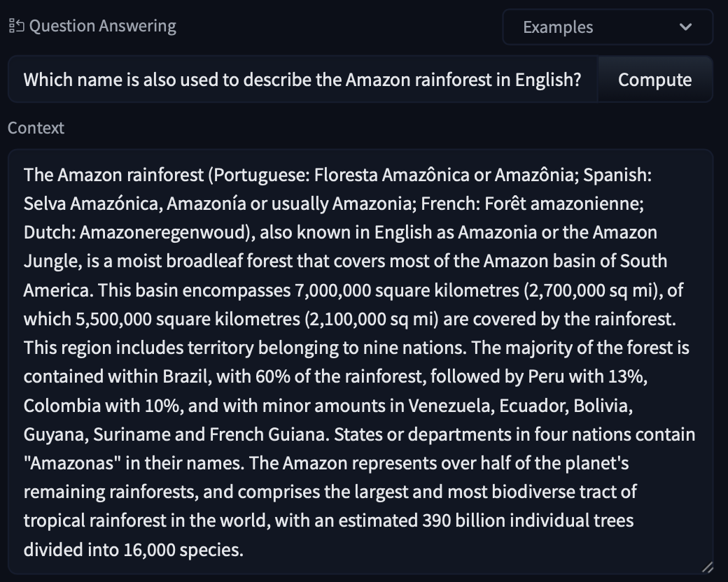Click the Context label
The height and width of the screenshot is (582, 728).
point(36,128)
